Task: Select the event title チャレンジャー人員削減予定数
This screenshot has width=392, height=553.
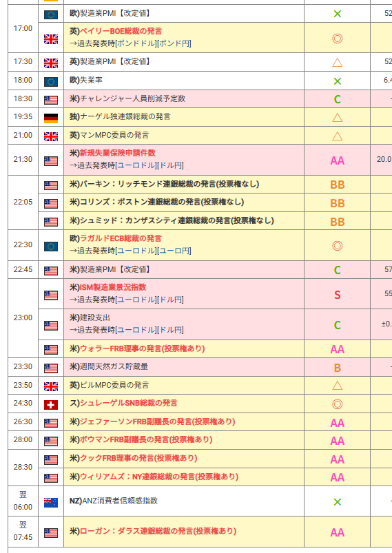Action: [132, 98]
